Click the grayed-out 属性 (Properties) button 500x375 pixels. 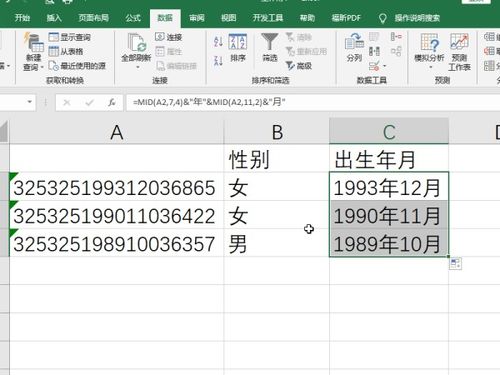point(169,51)
